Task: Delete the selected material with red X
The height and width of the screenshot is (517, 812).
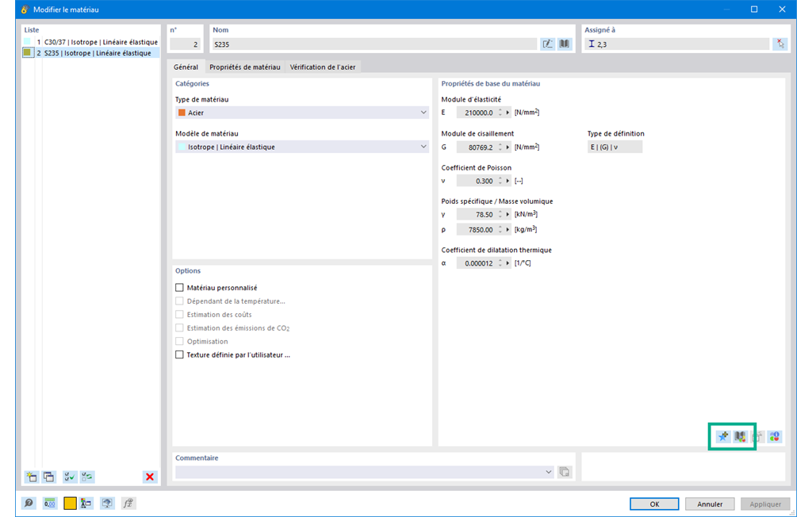Action: [150, 477]
